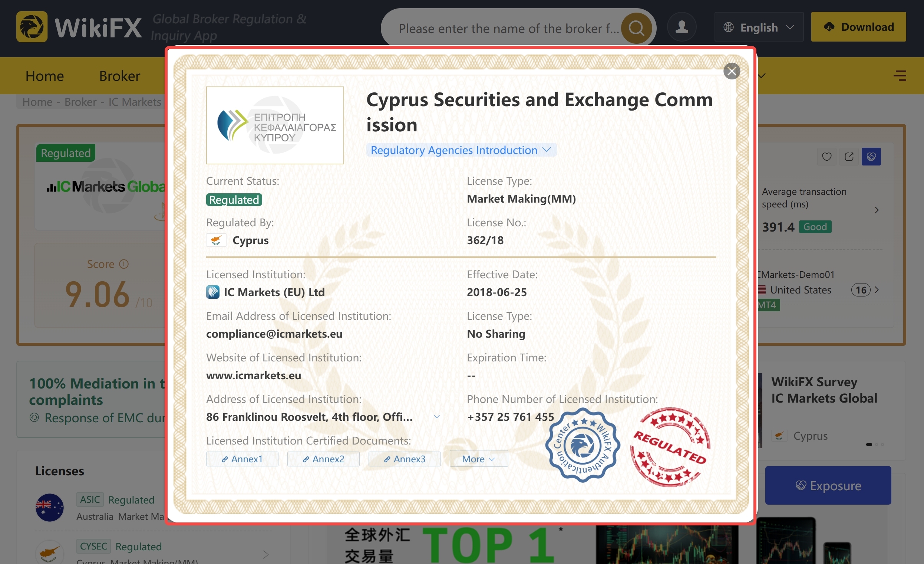The width and height of the screenshot is (924, 564).
Task: Click the red REGULATED stamp
Action: 670,447
